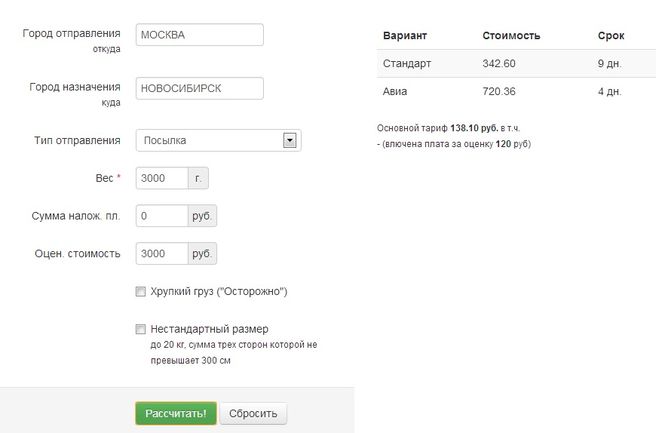This screenshot has height=433, width=659.
Task: Click the Хрупкий груз ("Осторожно") label
Action: pyautogui.click(x=219, y=292)
